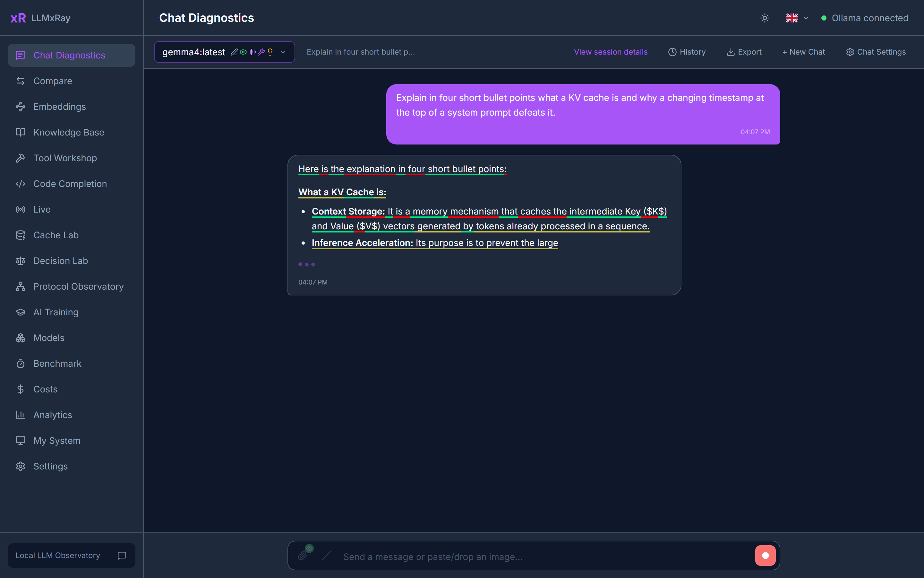The image size is (924, 578).
Task: Click the AI Training graduation cap icon
Action: pos(21,312)
